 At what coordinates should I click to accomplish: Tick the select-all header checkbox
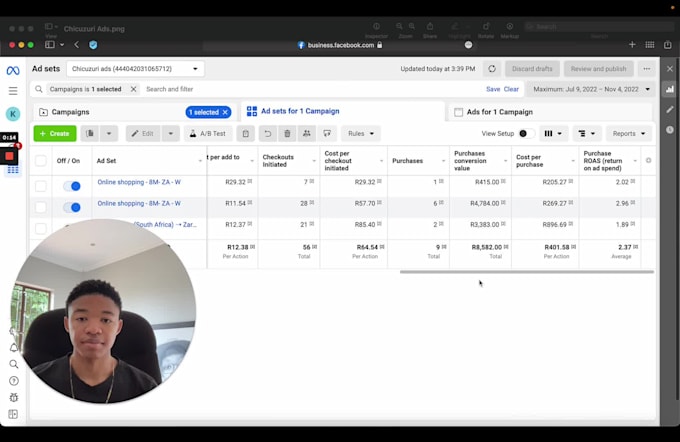click(x=41, y=160)
